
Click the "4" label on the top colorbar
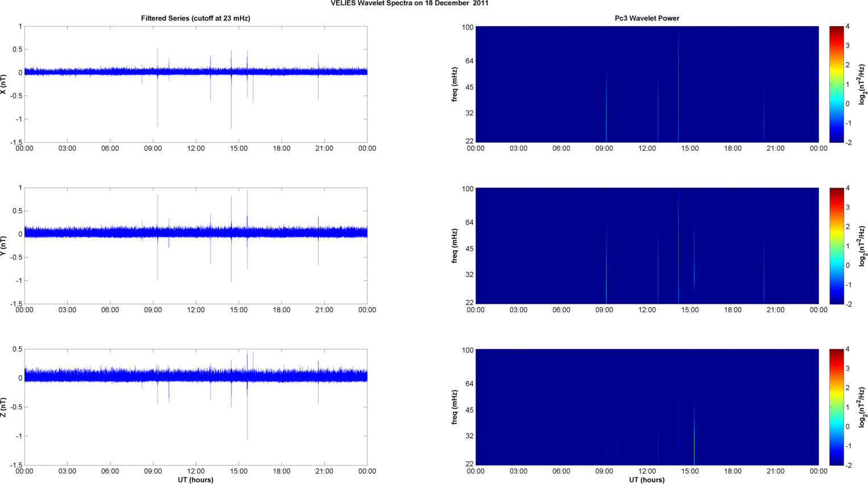point(848,26)
